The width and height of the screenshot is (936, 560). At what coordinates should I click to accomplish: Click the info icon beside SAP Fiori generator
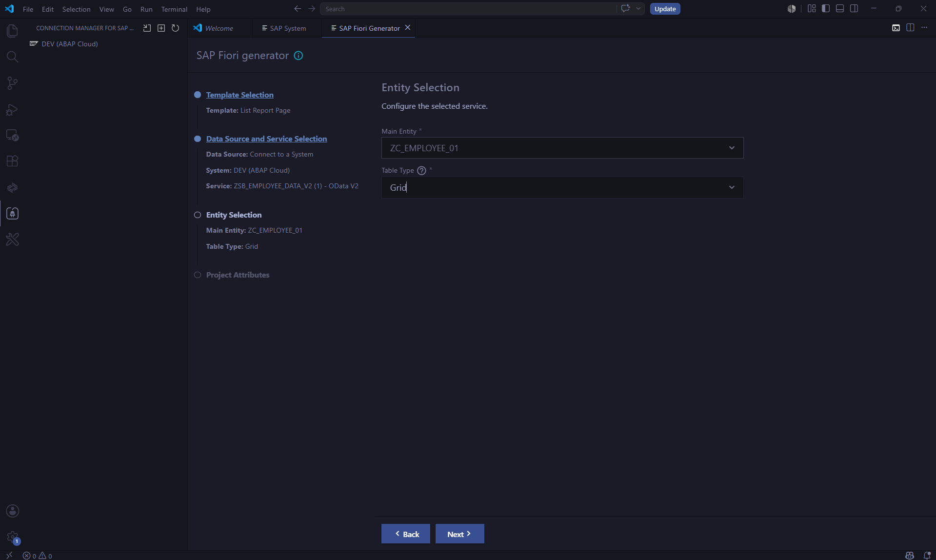pos(299,56)
